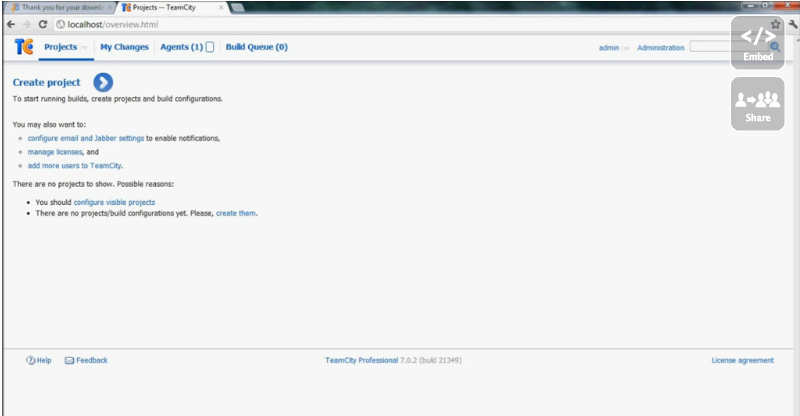
Task: Click the Feedback envelope icon
Action: click(69, 360)
